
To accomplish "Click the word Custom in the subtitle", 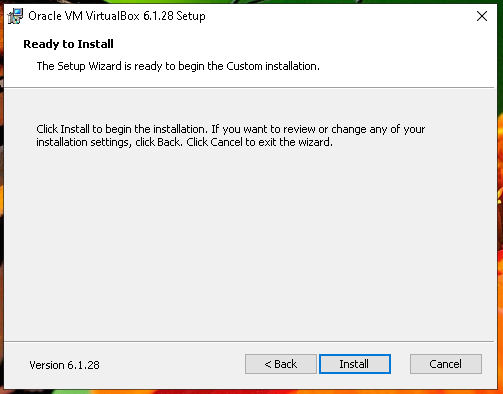I will click(x=244, y=66).
